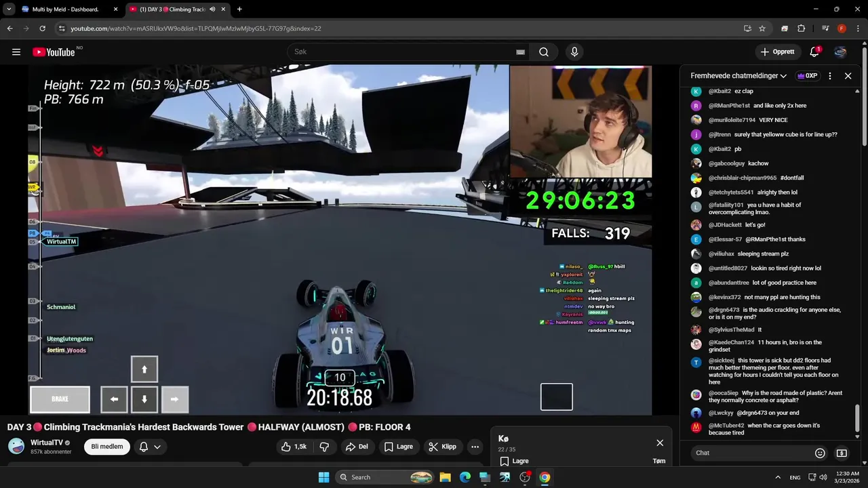Clear the queue with Tøm
Screen dimensions: 868x488
coord(658,461)
